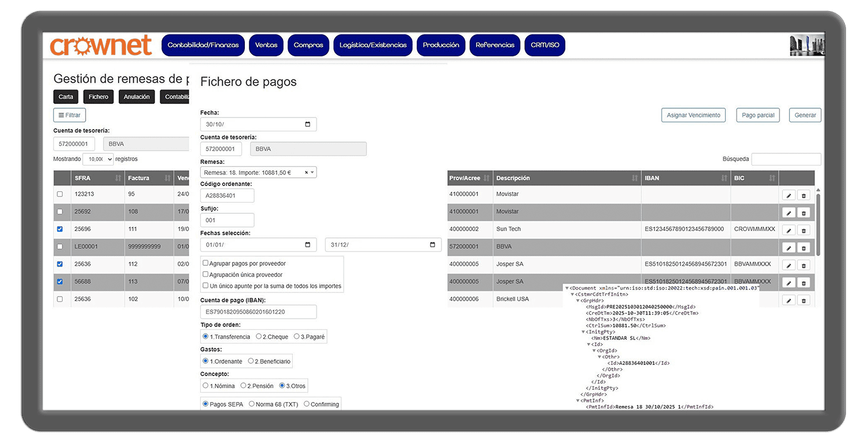Uncheck the row checkbox for SFRA 25696

60,229
